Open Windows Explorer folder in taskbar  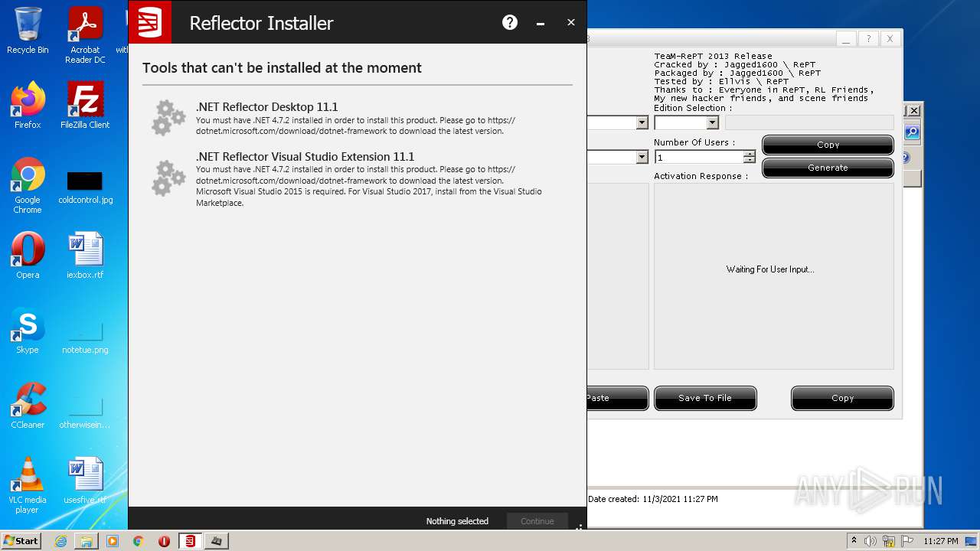pos(87,541)
